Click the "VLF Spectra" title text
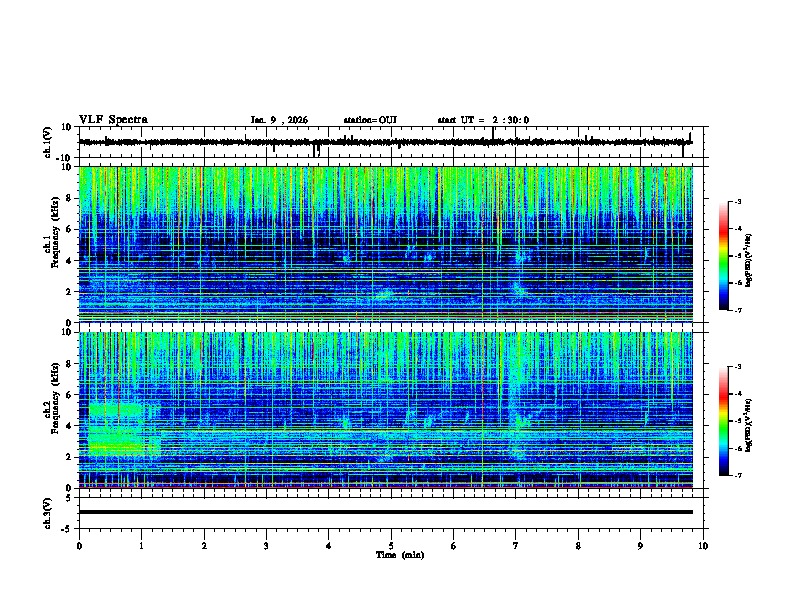Screen dimensions: 792x612 click(x=113, y=120)
